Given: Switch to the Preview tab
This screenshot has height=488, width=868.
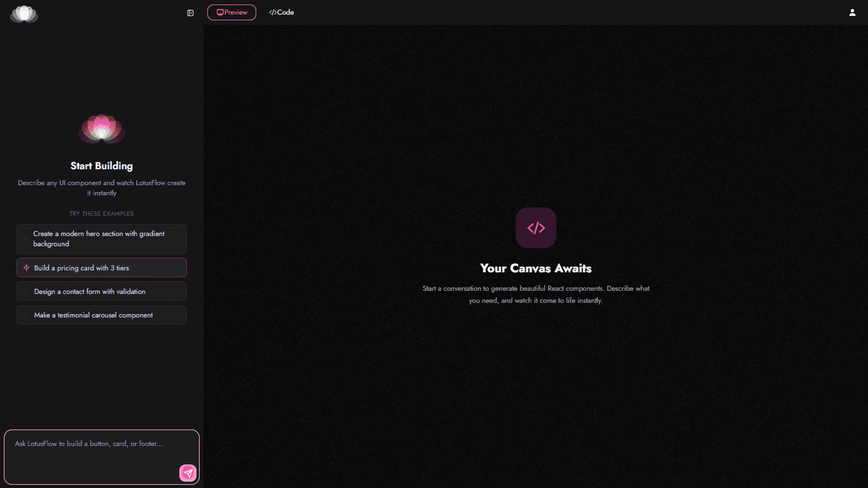Looking at the screenshot, I should pyautogui.click(x=231, y=12).
